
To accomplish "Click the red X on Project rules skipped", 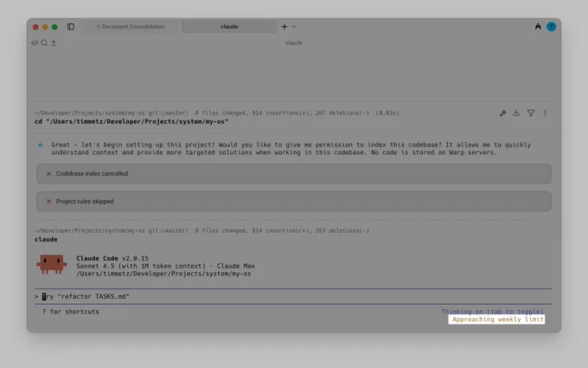I will (x=48, y=202).
